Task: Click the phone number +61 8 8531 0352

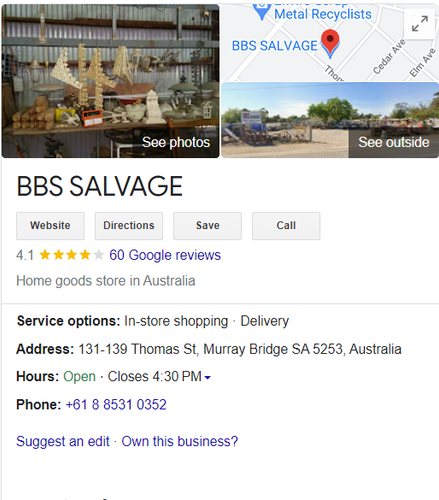Action: coord(116,405)
